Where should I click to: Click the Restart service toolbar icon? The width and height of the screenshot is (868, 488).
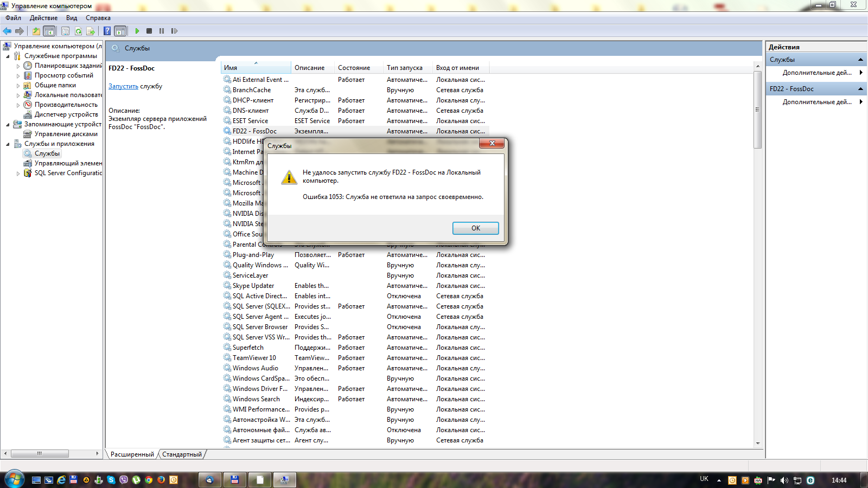tap(174, 31)
